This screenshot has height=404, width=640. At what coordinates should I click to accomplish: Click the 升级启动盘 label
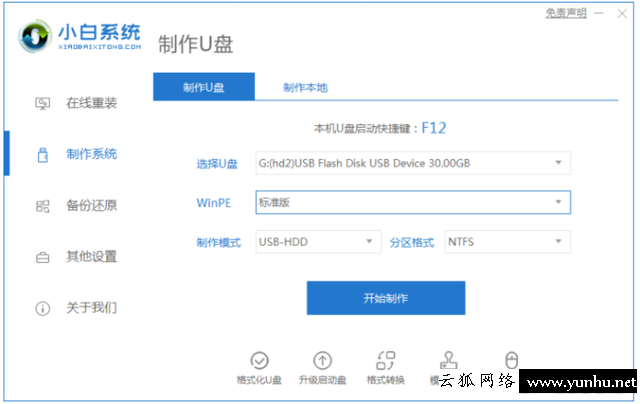tap(322, 380)
